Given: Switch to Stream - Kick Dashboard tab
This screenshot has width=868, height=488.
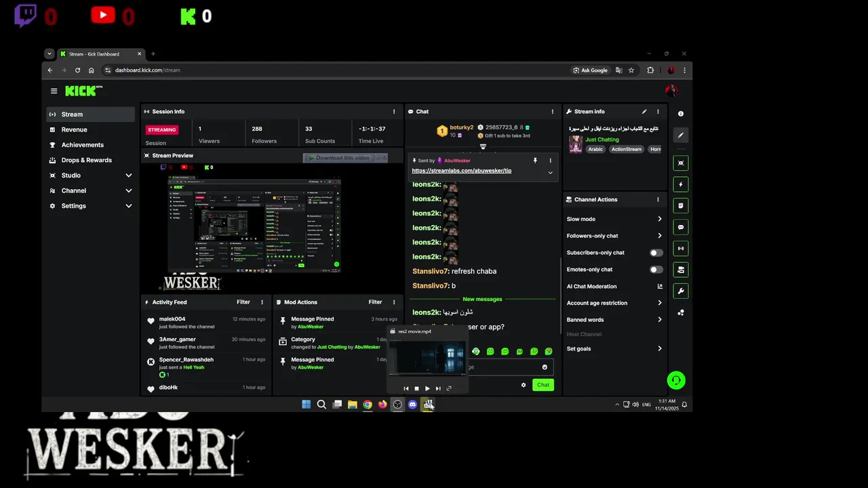Looking at the screenshot, I should [100, 54].
